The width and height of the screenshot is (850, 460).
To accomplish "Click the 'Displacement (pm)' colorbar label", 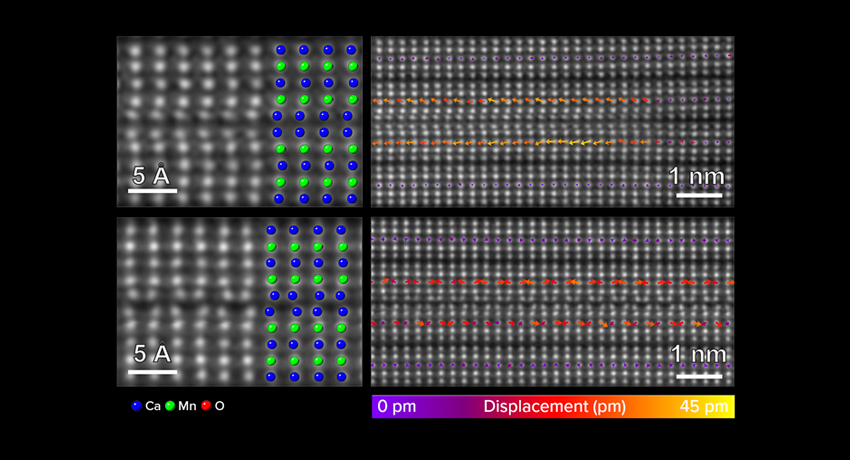I will click(555, 406).
